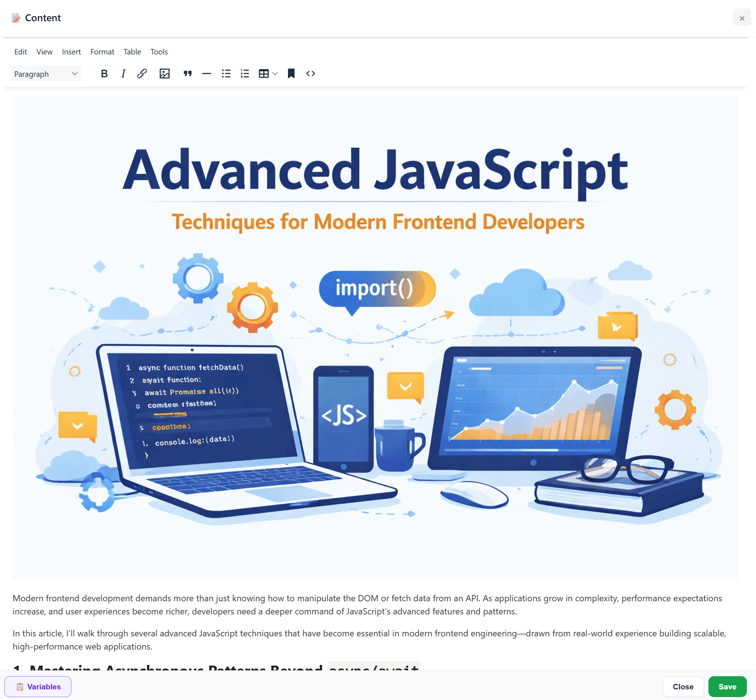The width and height of the screenshot is (756, 700).
Task: Open the Tools menu
Action: 159,52
